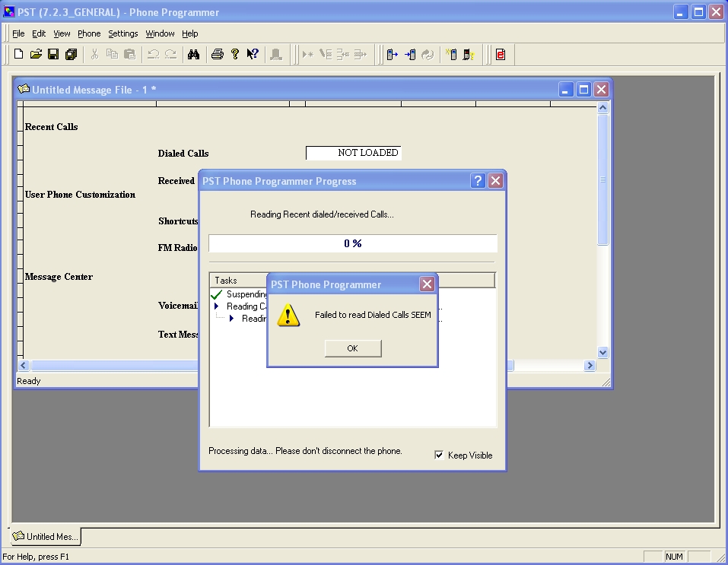Image resolution: width=728 pixels, height=565 pixels.
Task: Click the greyed collapse-tree toolbar icon
Action: (343, 54)
